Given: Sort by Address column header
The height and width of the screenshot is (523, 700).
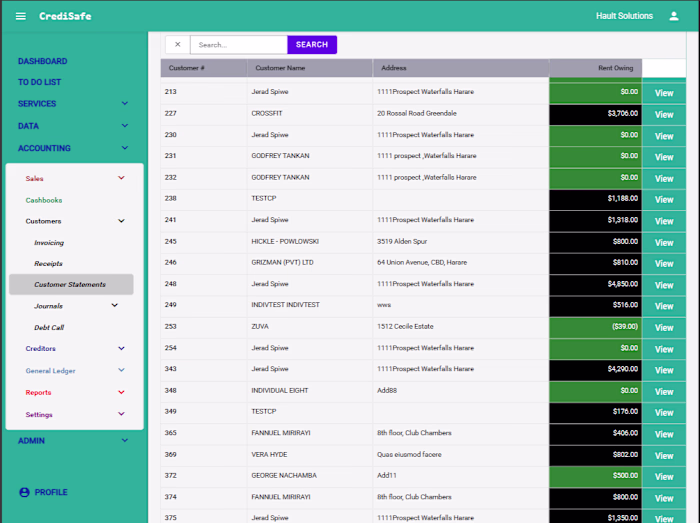Looking at the screenshot, I should (x=461, y=68).
